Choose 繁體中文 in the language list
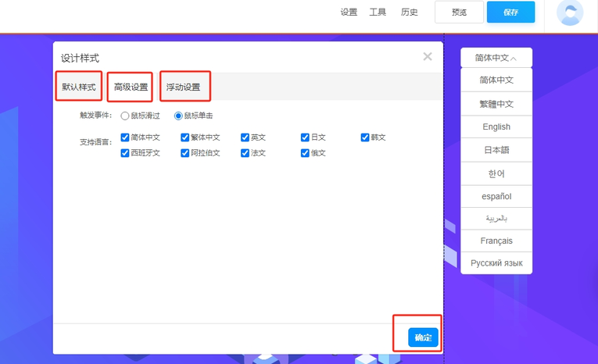The height and width of the screenshot is (364, 598). tap(496, 104)
